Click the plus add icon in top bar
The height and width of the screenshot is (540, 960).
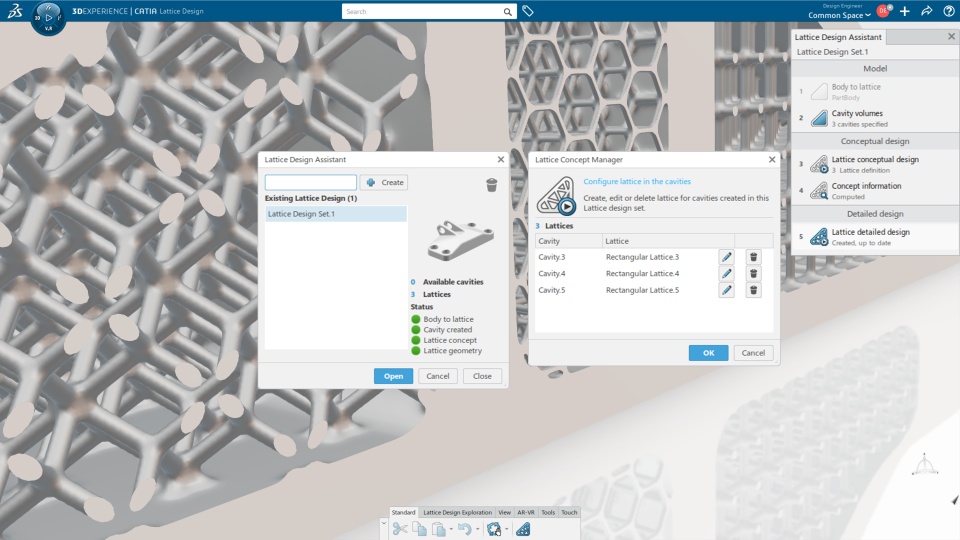click(905, 11)
